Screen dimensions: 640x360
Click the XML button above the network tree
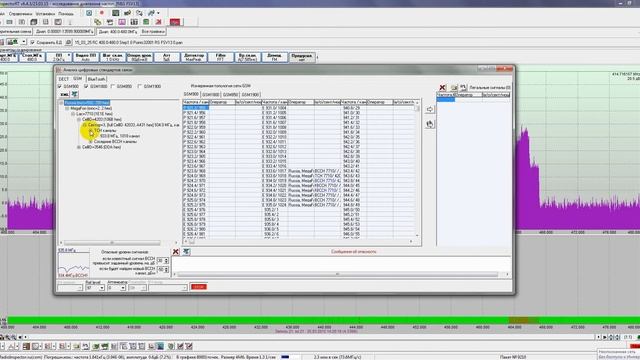point(64,94)
